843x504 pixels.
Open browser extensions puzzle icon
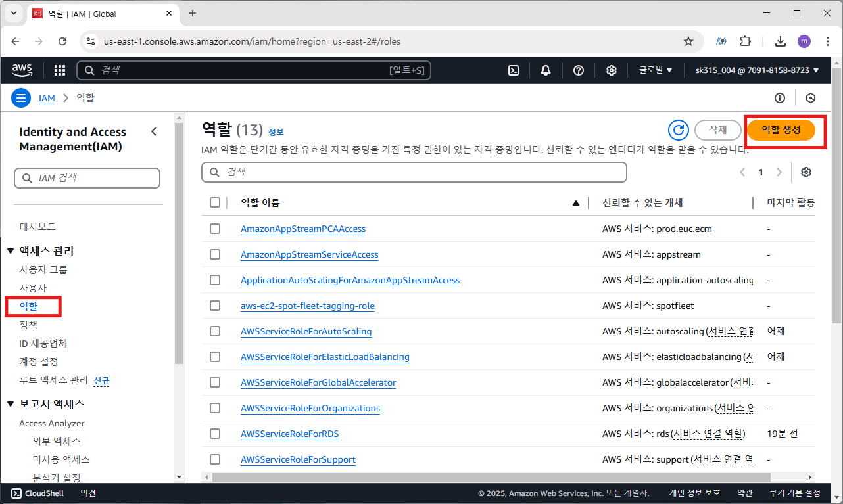tap(745, 41)
